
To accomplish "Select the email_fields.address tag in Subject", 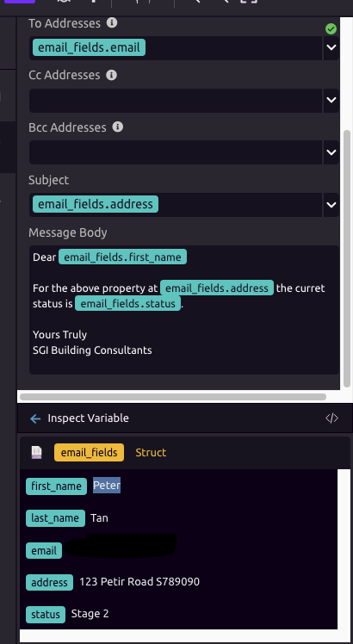I will [x=96, y=204].
